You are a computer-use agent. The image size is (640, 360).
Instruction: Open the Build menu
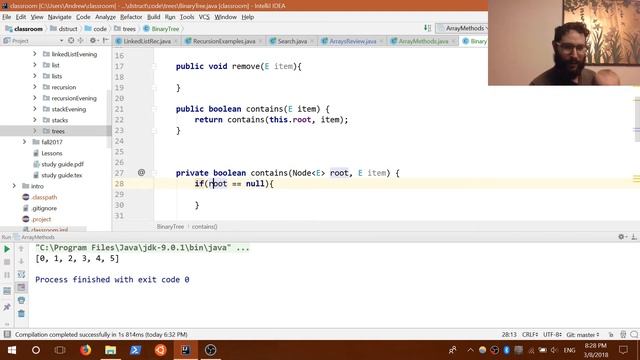click(x=153, y=17)
